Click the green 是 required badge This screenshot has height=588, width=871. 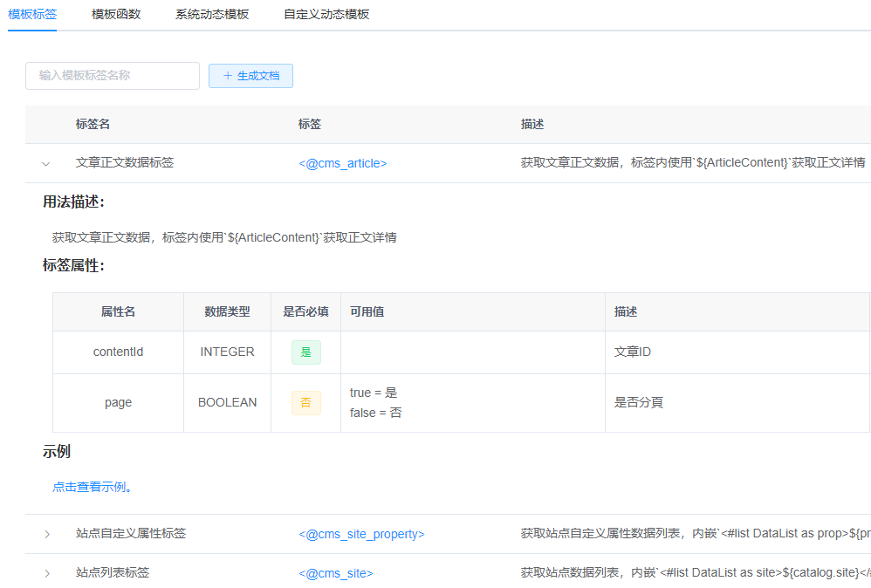305,352
